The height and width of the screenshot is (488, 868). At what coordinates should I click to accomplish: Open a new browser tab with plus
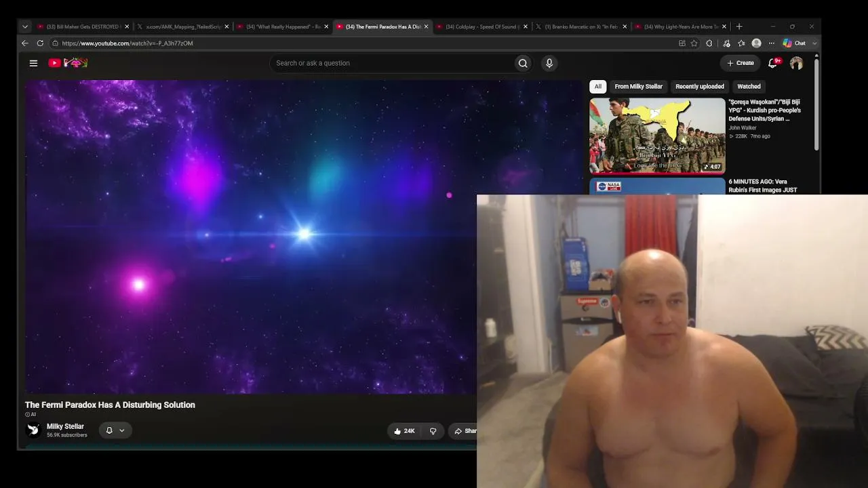pos(739,26)
